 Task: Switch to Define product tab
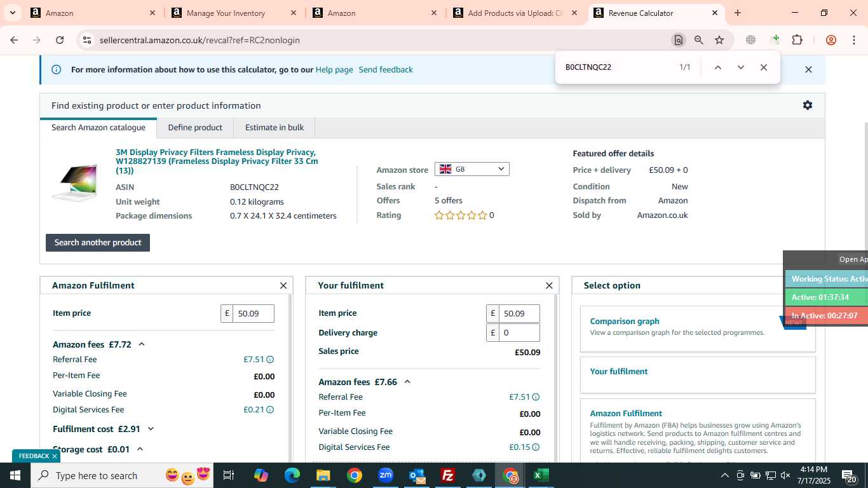[195, 128]
